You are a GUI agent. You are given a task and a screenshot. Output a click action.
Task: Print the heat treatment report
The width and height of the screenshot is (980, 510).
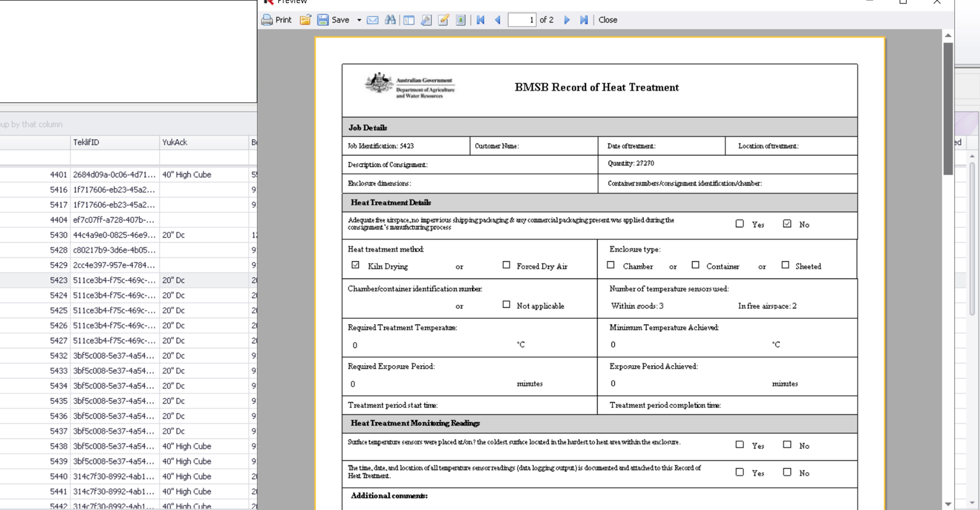[x=276, y=20]
